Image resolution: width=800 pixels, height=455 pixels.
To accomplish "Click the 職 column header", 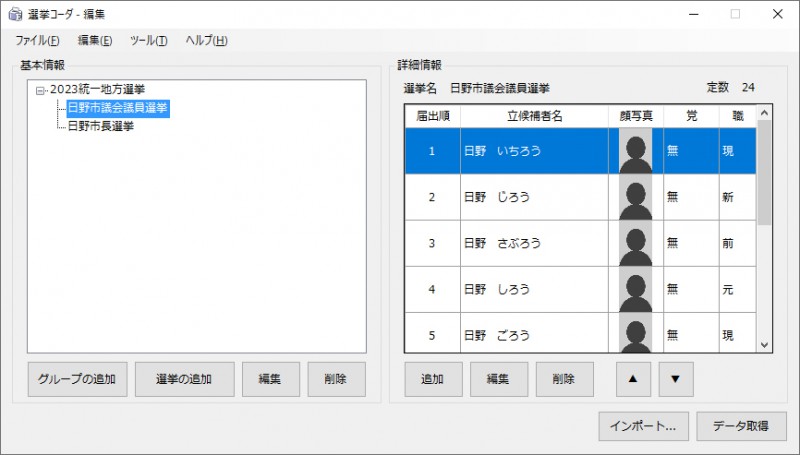I will click(738, 116).
